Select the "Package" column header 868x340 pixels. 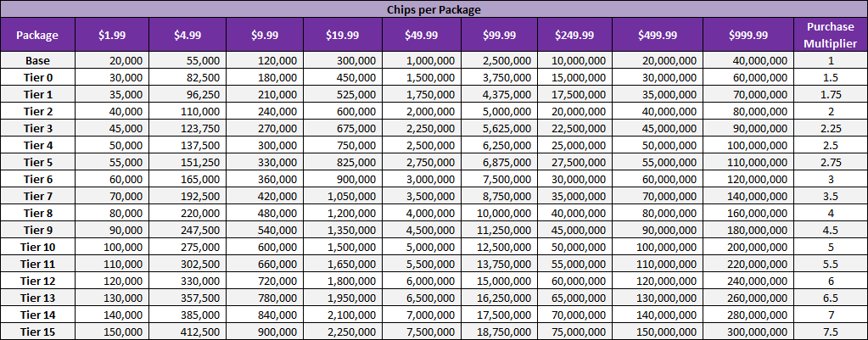click(37, 36)
